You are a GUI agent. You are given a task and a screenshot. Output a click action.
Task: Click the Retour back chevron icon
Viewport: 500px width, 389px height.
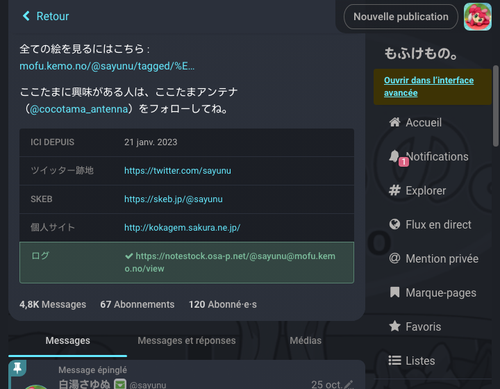point(26,16)
